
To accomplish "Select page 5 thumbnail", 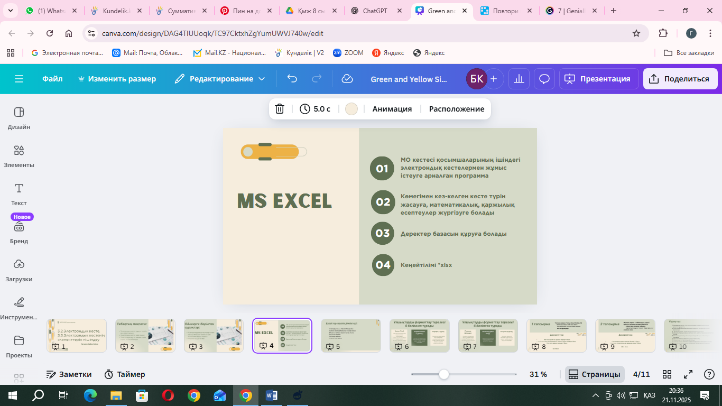I will tap(351, 336).
